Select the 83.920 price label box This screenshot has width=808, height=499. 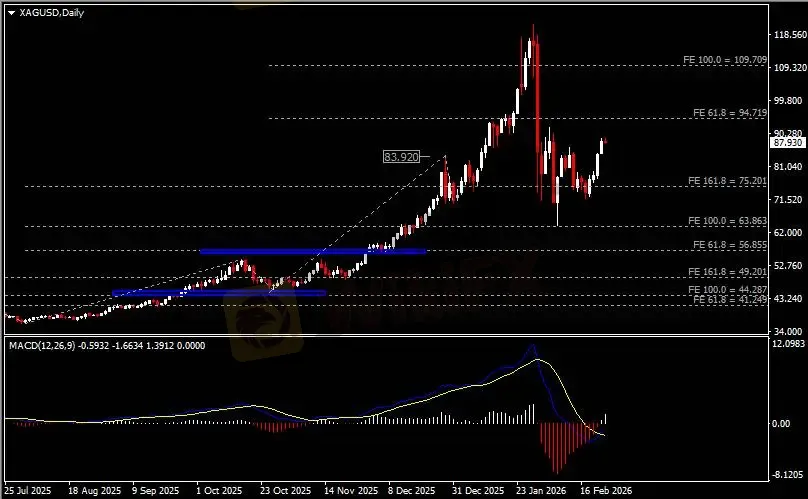401,156
